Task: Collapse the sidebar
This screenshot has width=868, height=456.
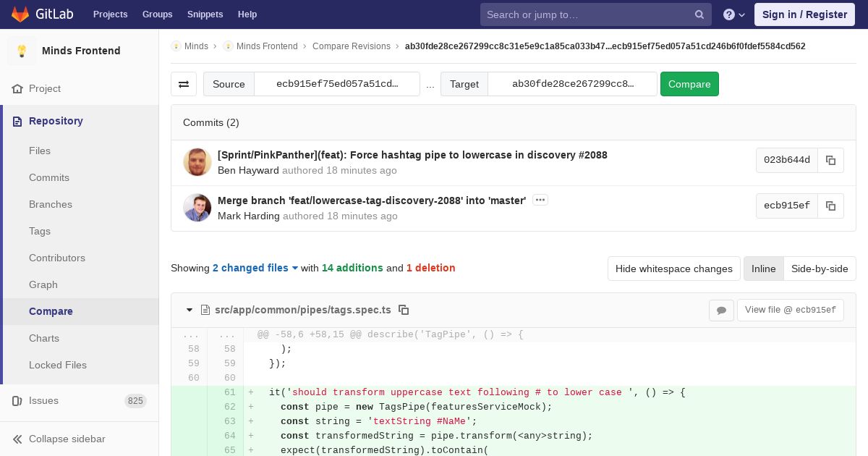Action: tap(59, 439)
